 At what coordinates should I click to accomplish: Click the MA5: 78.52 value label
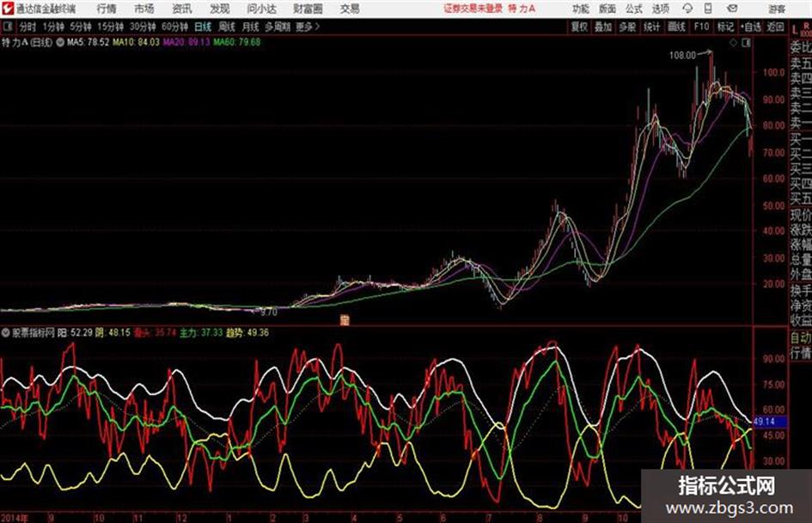click(x=88, y=42)
